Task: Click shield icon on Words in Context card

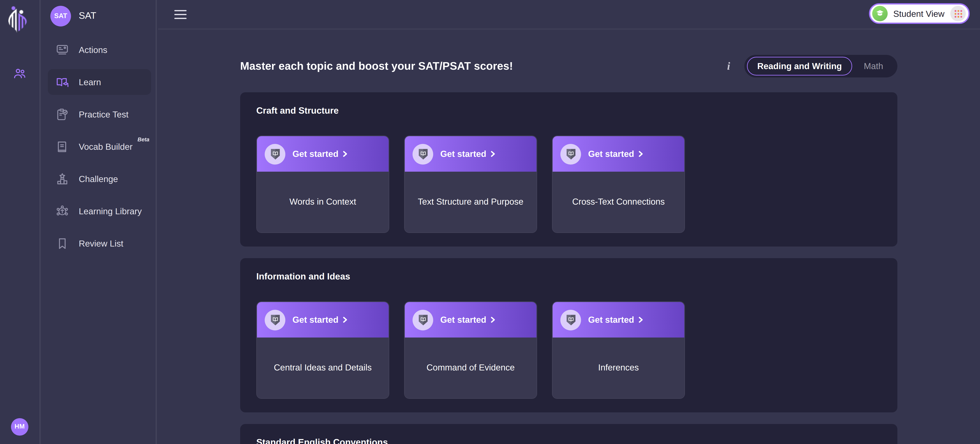Action: (x=275, y=154)
